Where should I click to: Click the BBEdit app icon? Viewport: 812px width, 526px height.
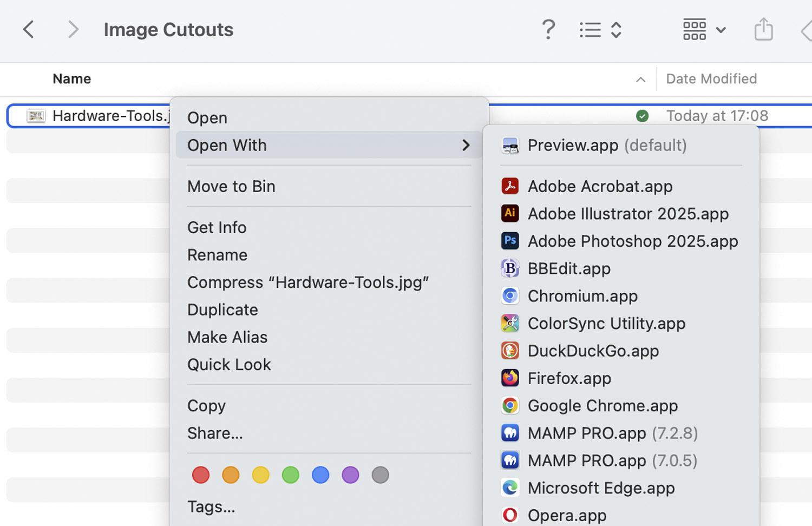pyautogui.click(x=510, y=268)
